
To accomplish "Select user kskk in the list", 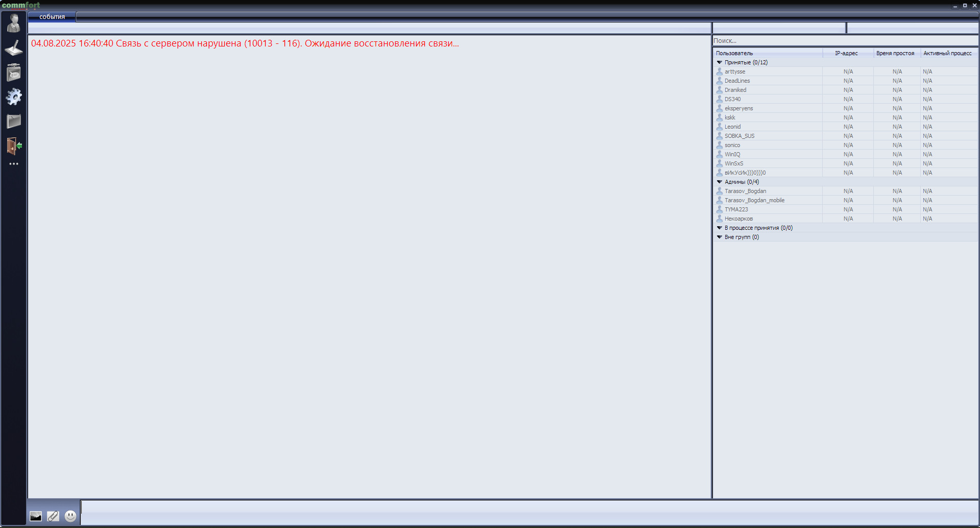I will pyautogui.click(x=845, y=117).
